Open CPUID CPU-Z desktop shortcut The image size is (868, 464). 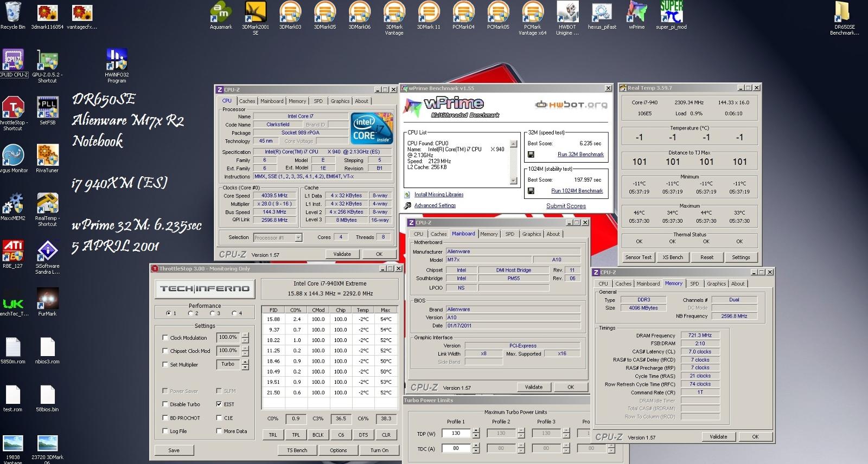click(x=14, y=63)
